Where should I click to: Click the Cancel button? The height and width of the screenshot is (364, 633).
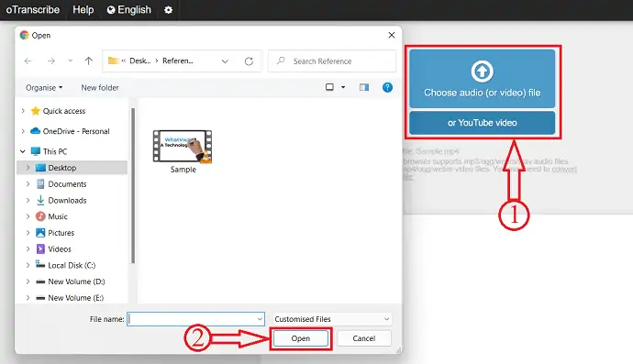tap(363, 338)
